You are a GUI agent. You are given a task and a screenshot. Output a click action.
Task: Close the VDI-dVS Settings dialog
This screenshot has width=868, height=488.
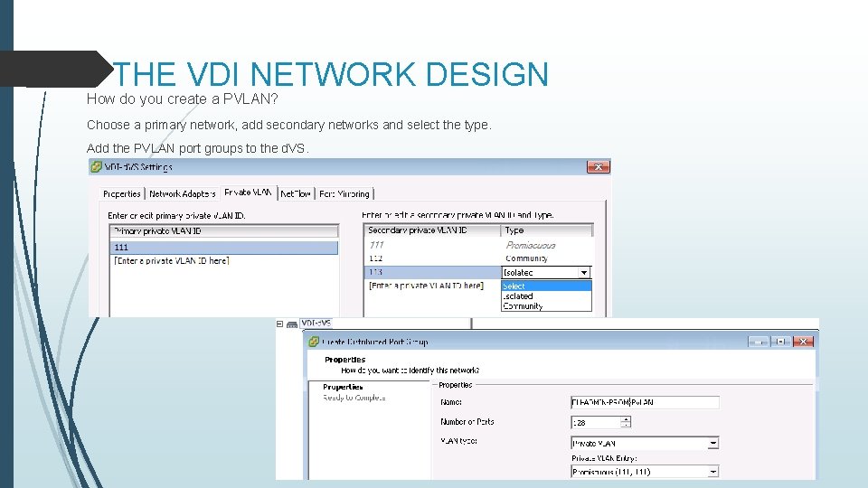[x=598, y=166]
